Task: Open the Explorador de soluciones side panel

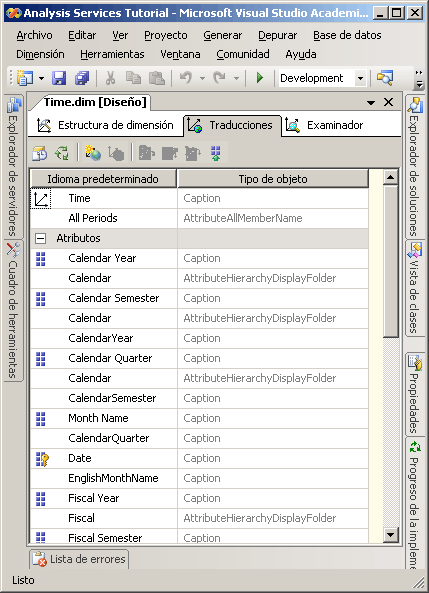Action: [414, 166]
